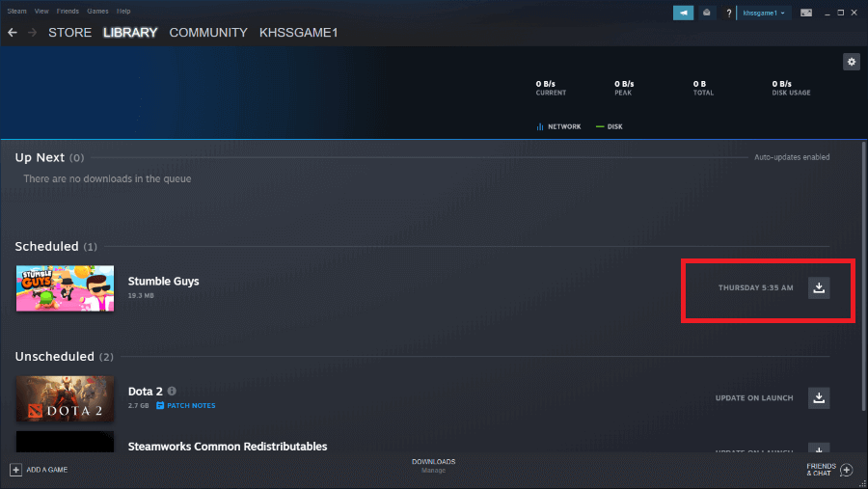Open Dota 2 PATCH NOTES link
This screenshot has width=868, height=489.
(x=186, y=405)
